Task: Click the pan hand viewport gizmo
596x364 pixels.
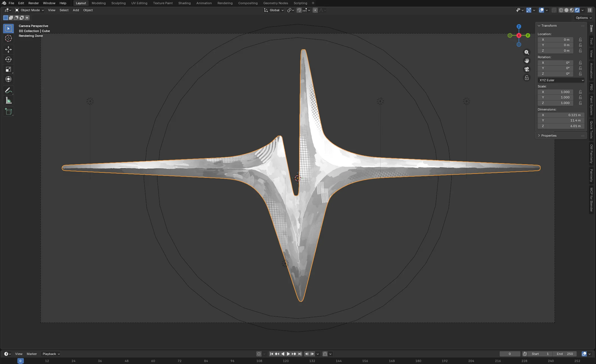Action: 527,61
